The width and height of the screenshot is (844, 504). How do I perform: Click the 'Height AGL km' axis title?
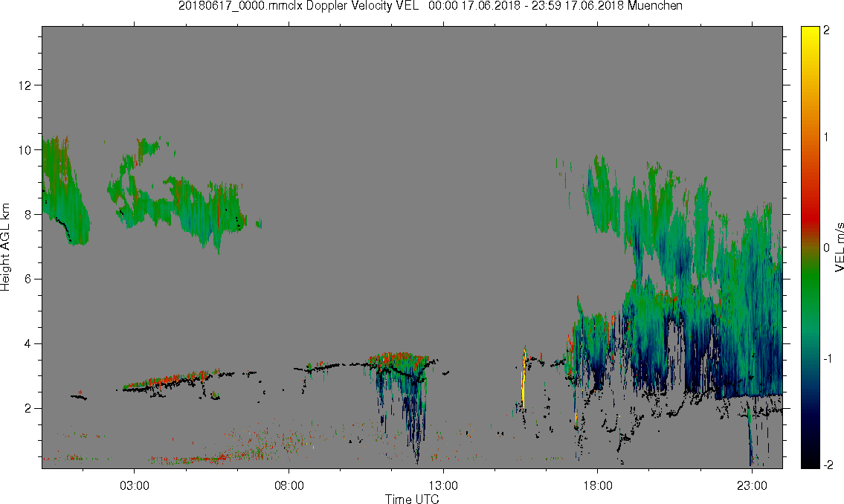click(x=5, y=248)
